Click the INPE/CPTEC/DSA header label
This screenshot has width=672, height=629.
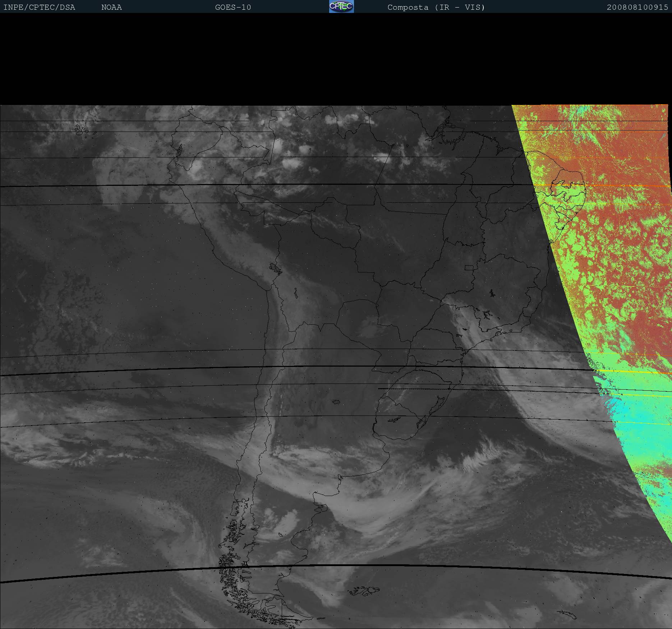point(39,7)
